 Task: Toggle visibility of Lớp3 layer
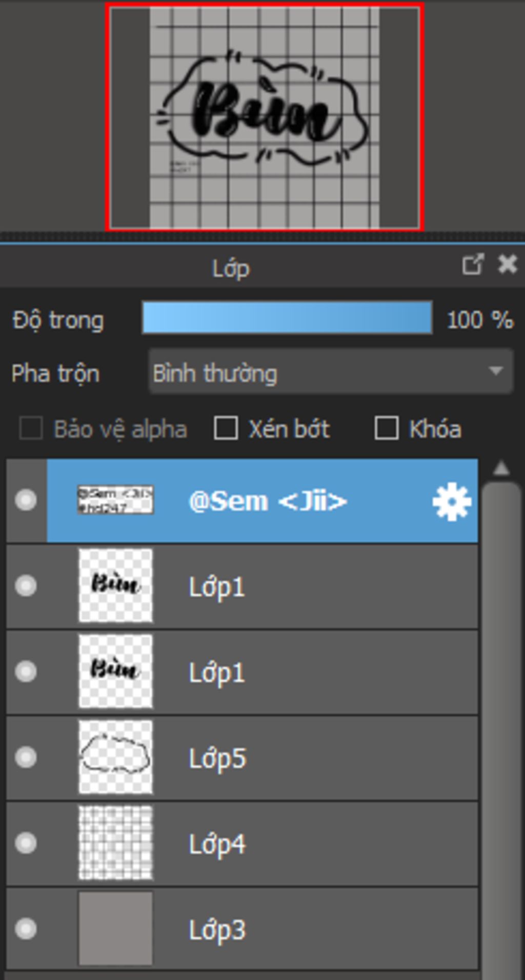[26, 929]
